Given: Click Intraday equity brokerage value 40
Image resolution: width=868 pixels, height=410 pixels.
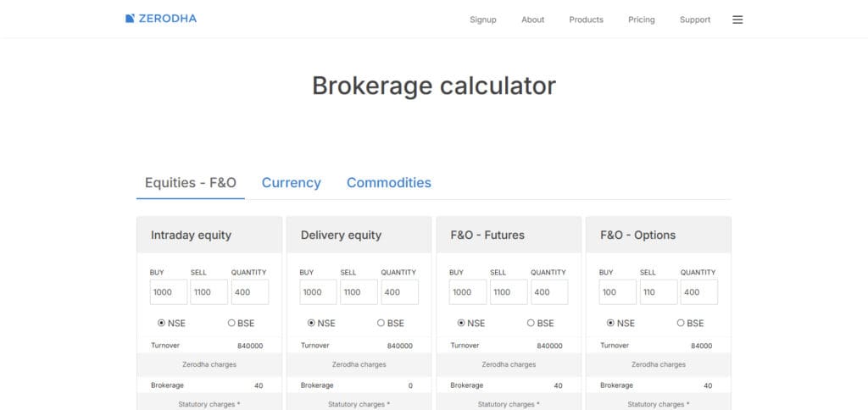Looking at the screenshot, I should pos(259,385).
